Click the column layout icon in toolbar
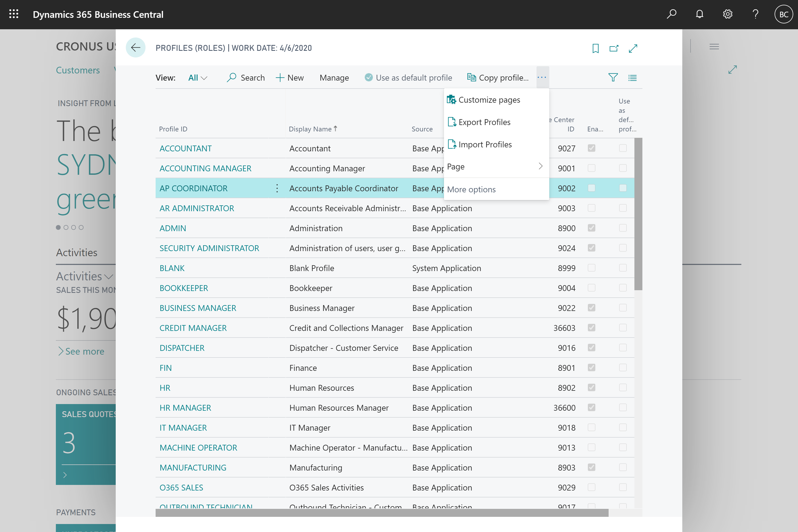798x532 pixels. (x=632, y=77)
